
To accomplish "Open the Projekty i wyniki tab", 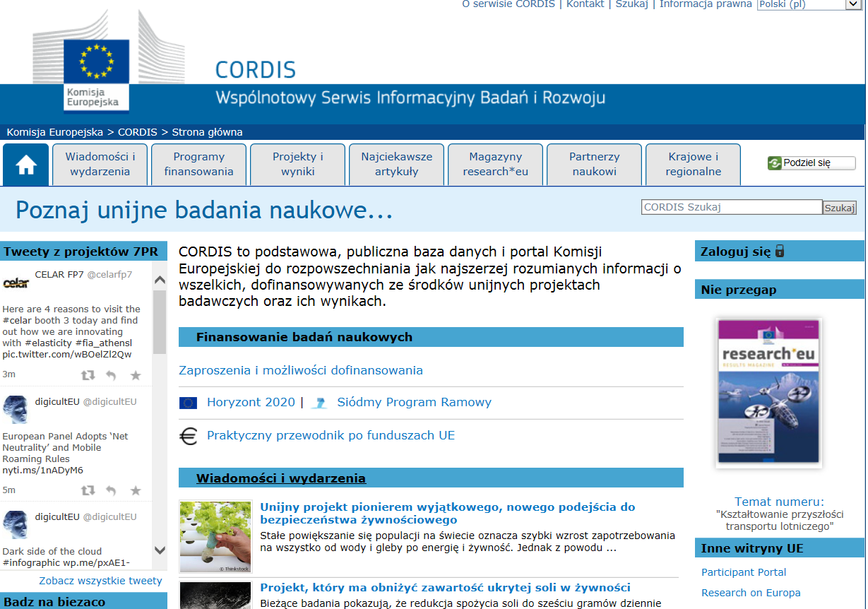I will coord(298,164).
